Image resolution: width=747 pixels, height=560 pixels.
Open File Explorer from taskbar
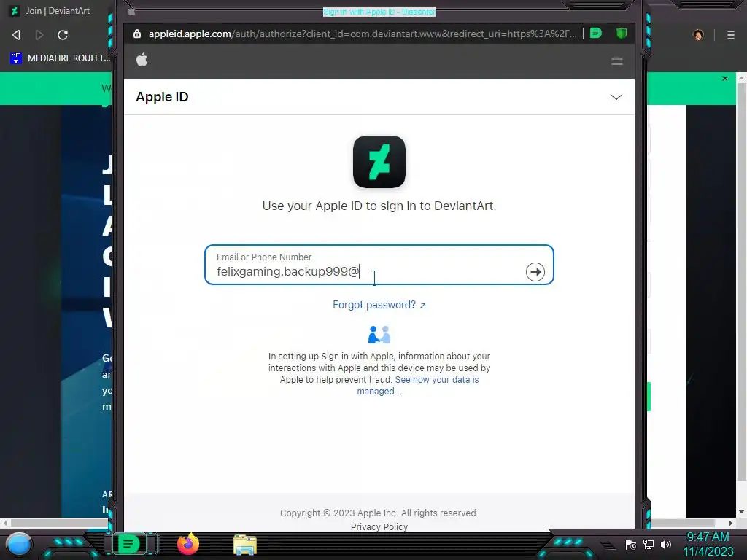tap(245, 545)
